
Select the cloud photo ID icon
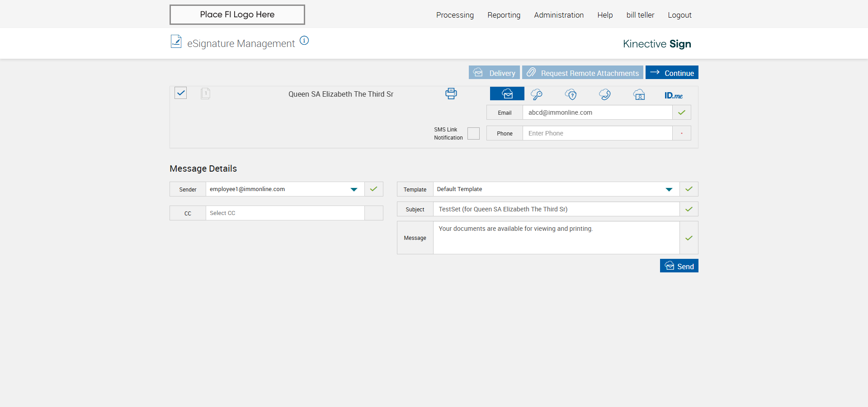click(639, 95)
